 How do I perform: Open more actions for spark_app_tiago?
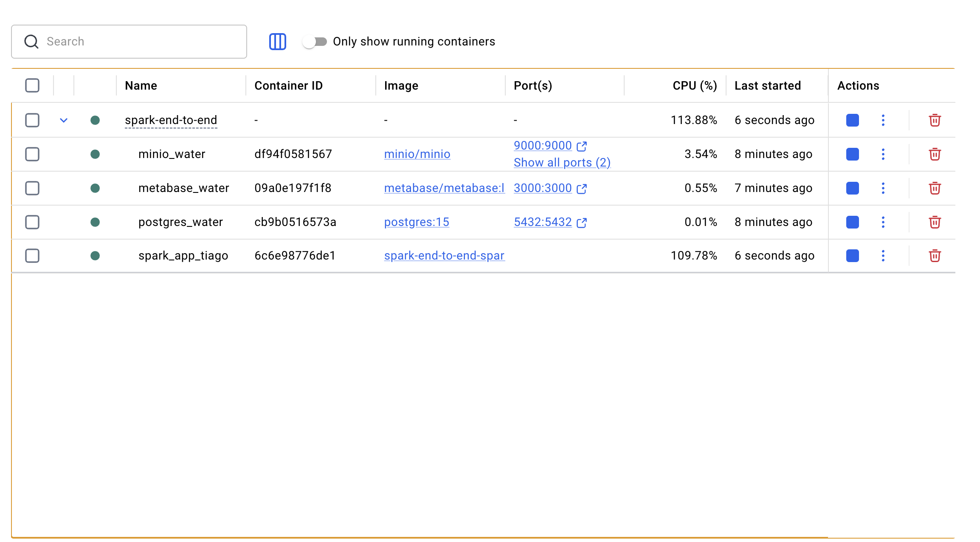(x=883, y=256)
